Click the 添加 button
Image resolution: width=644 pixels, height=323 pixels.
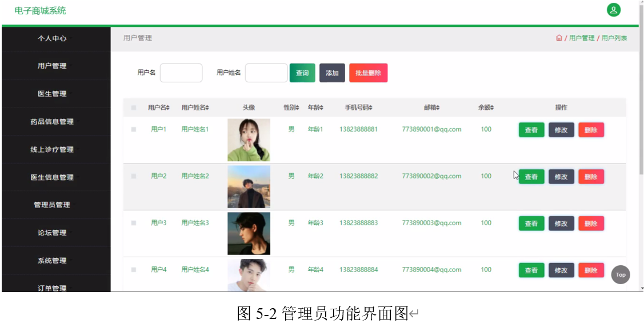pyautogui.click(x=332, y=73)
